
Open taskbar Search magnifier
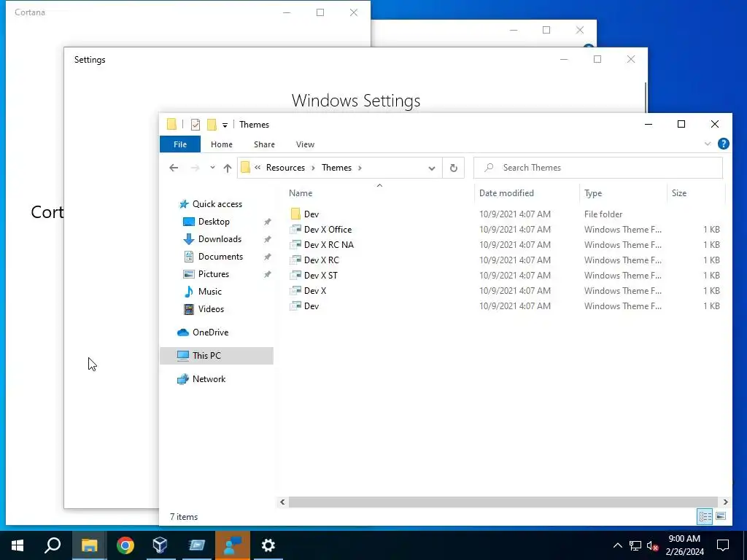[53, 545]
